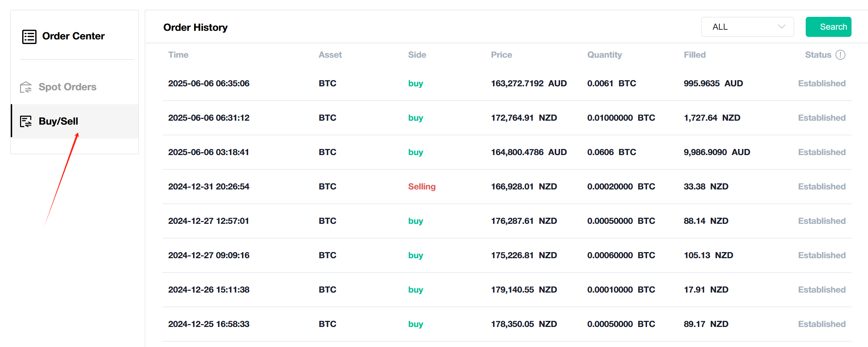Click the Status info icon
Viewport: 868px width, 347px height.
coord(840,55)
